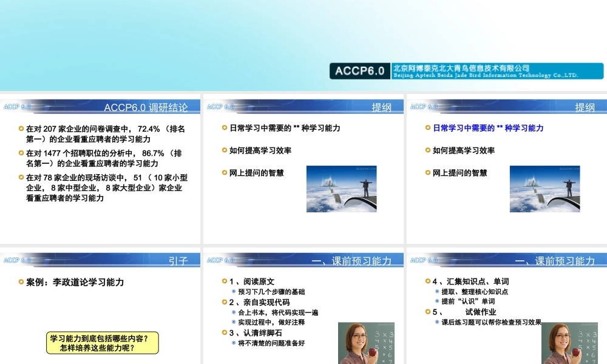Toggle the bullet beside 如何提高学习效率
The image size is (607, 364).
pos(223,150)
